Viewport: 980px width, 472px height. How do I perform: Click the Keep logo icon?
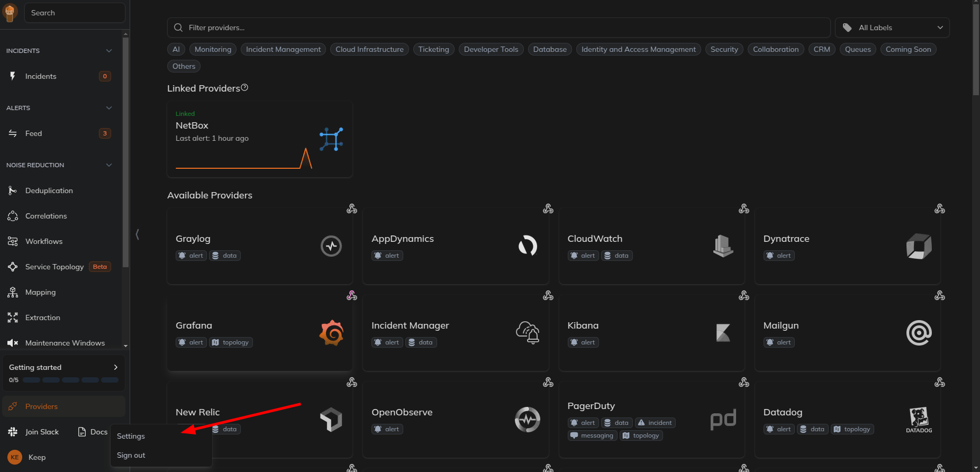point(10,12)
